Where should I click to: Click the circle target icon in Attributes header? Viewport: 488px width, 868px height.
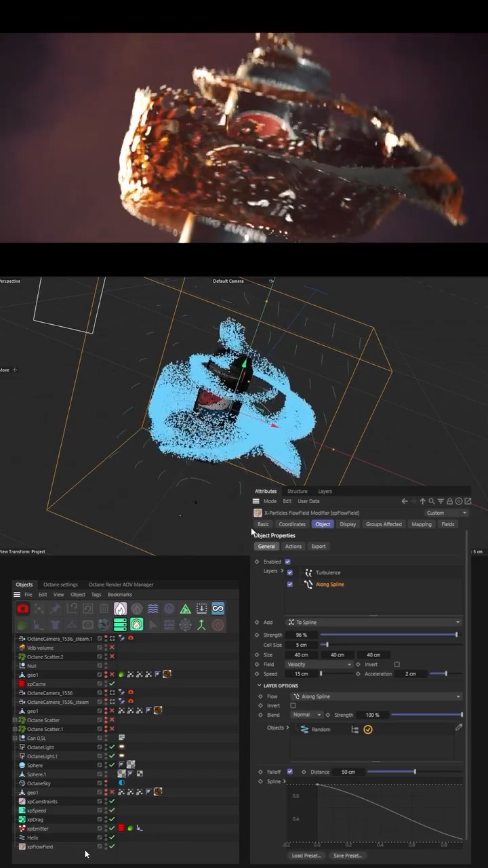tap(459, 501)
